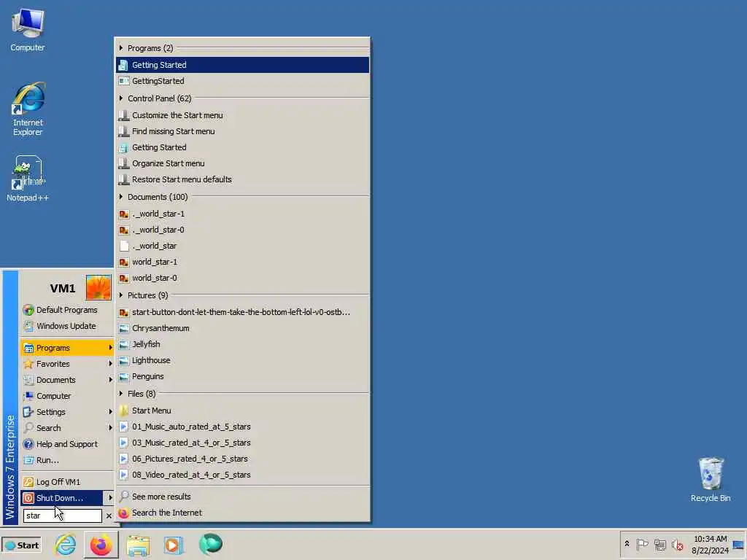
Task: Collapse the Documents (100) results group
Action: click(x=121, y=197)
